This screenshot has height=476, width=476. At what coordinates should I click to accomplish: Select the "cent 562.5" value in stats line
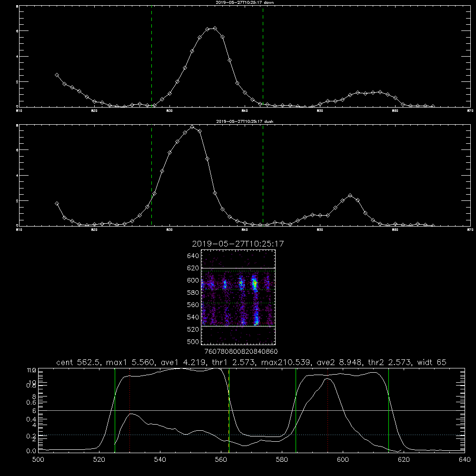(x=79, y=362)
